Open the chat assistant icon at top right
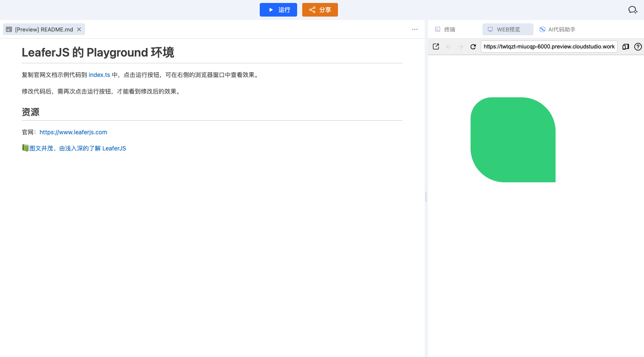The image size is (644, 357). 633,10
